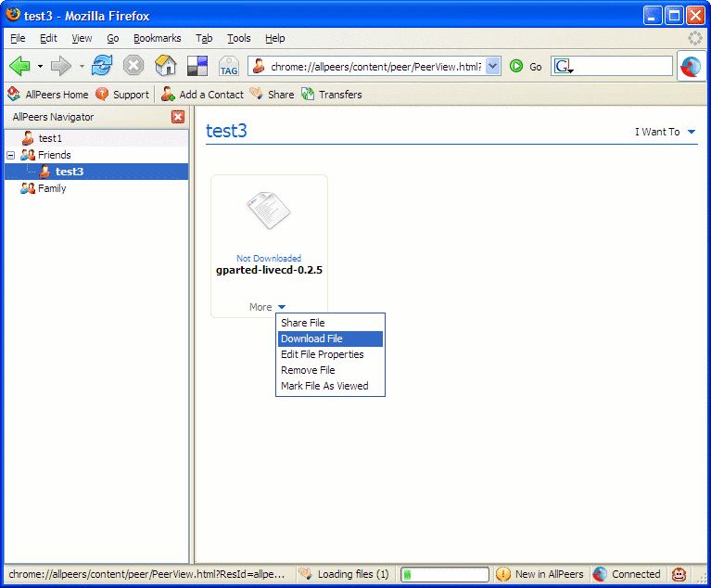This screenshot has height=588, width=711.
Task: Click the Not Downloaded status label
Action: [269, 258]
